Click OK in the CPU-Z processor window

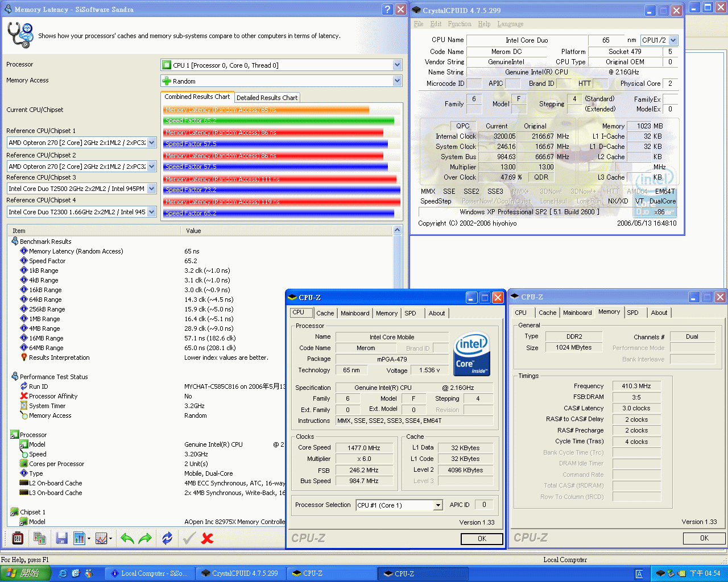[x=482, y=539]
